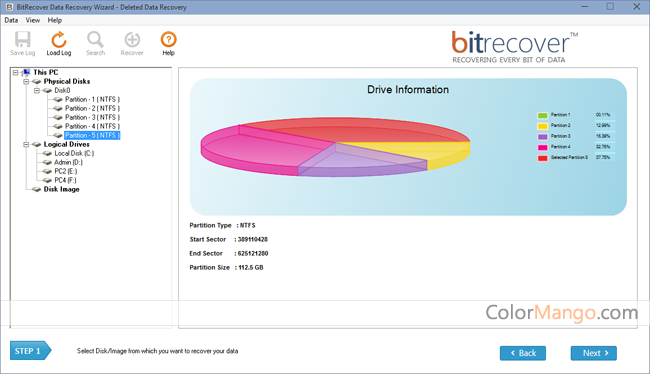The image size is (650, 374).
Task: Click the Save Log floppy icon
Action: (22, 40)
